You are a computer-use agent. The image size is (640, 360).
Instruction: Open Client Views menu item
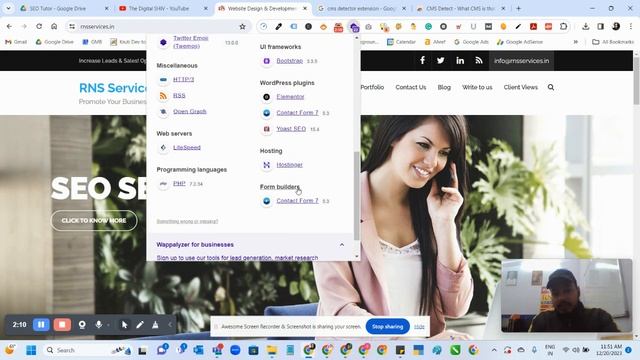tap(520, 87)
